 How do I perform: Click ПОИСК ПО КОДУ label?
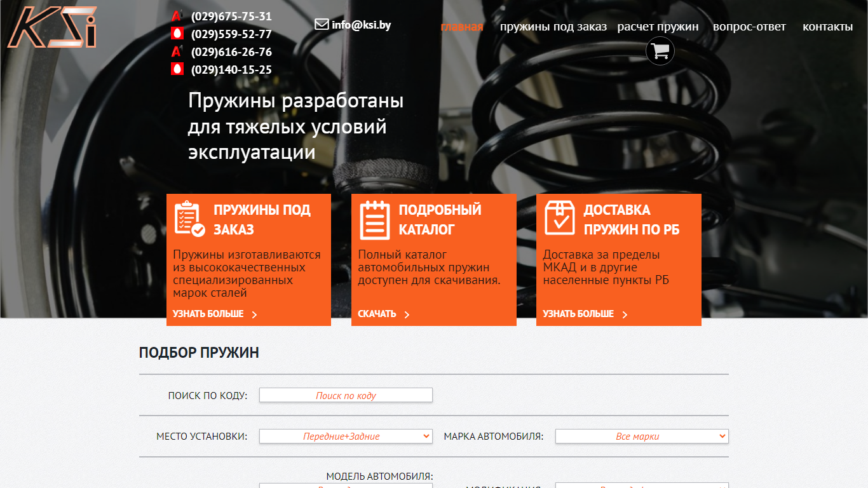208,395
